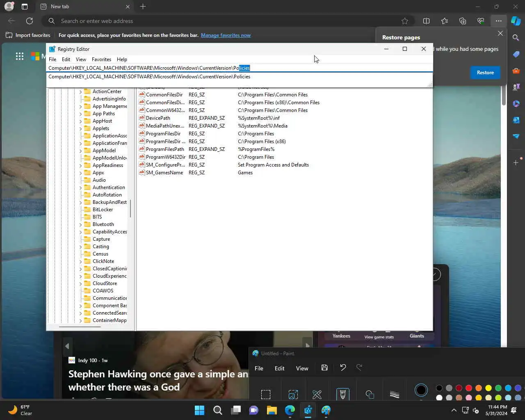Open Edge sidebar Outlook icon
This screenshot has width=525, height=420.
(516, 120)
